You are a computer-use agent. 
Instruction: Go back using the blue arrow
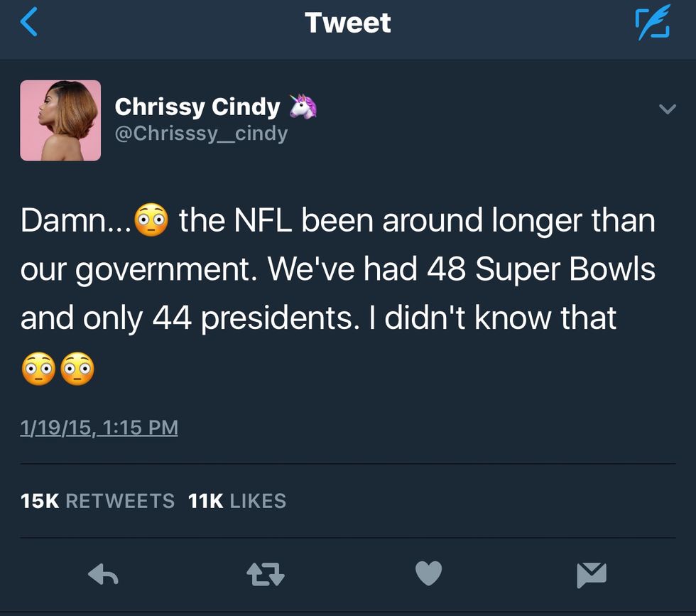[28, 22]
